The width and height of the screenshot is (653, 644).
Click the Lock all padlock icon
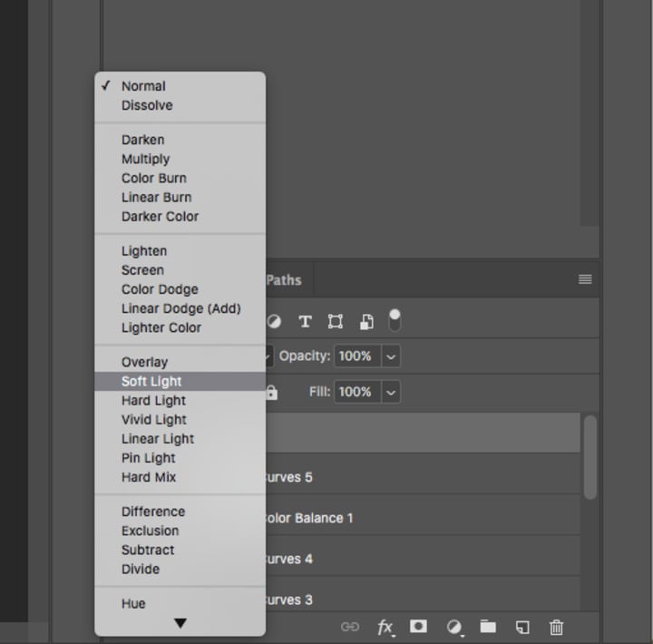tap(271, 392)
